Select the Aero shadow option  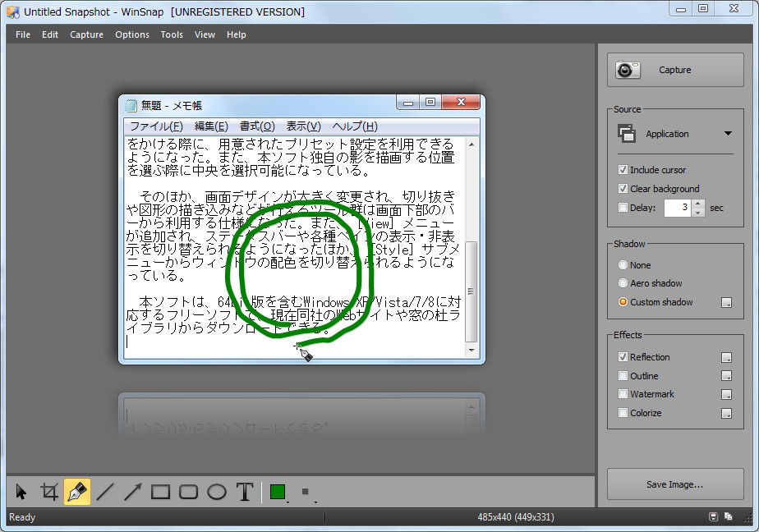(x=623, y=283)
